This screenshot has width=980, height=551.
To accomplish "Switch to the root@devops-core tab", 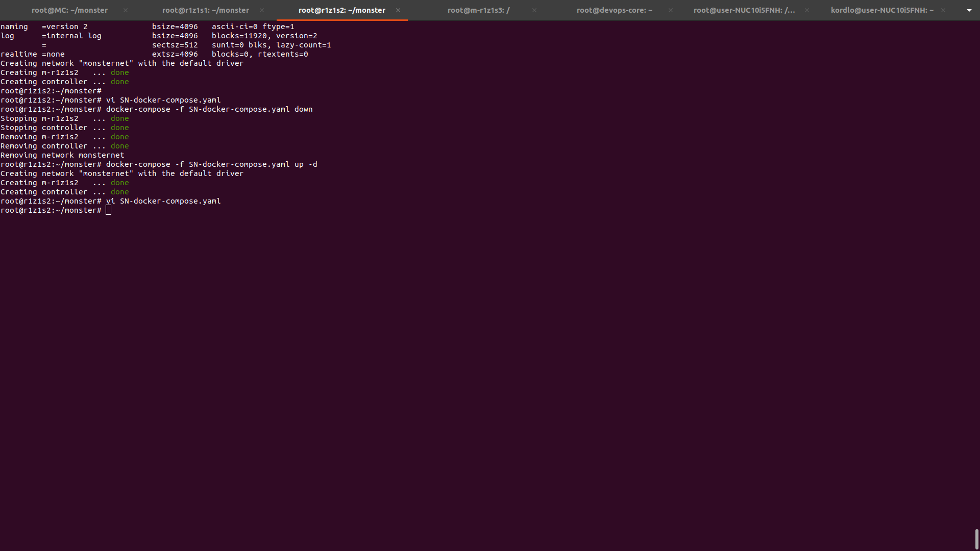I will click(614, 10).
